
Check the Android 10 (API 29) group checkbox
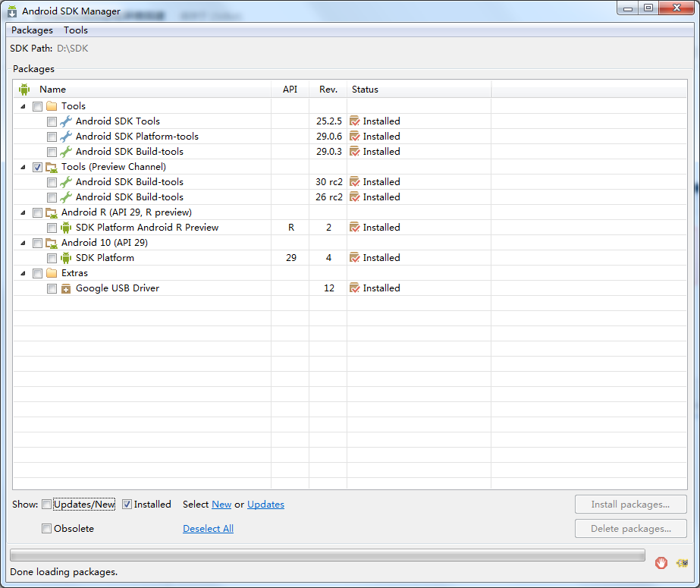point(37,244)
